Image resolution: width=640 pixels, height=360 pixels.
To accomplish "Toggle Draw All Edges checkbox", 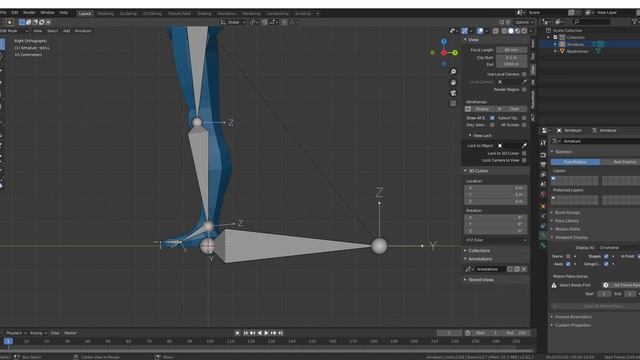I will (492, 118).
